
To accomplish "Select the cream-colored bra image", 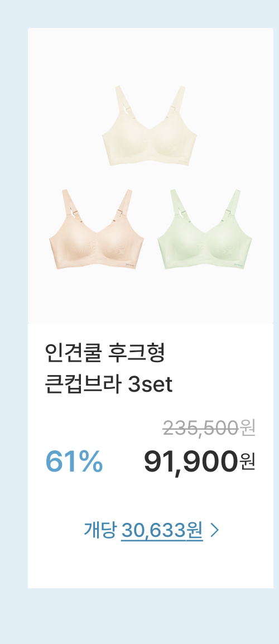I will coord(149,126).
